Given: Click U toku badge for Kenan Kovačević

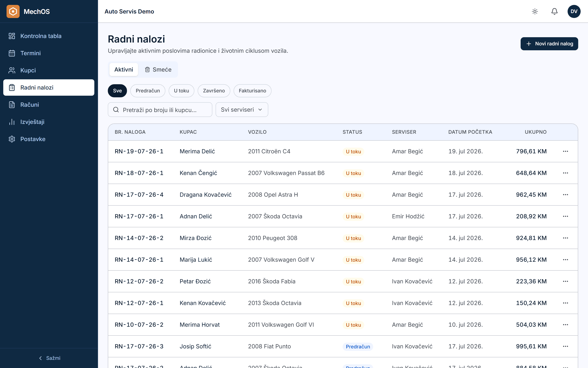Looking at the screenshot, I should coord(353,303).
